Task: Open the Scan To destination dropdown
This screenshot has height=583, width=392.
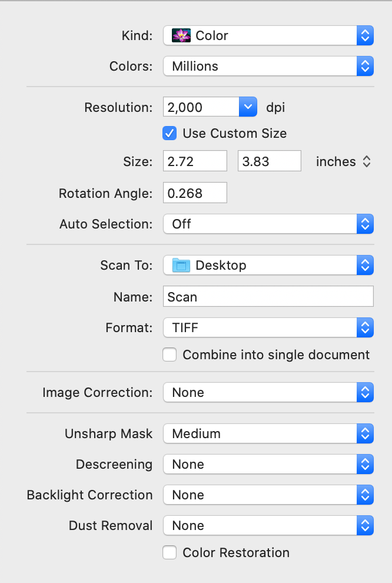Action: coord(365,265)
